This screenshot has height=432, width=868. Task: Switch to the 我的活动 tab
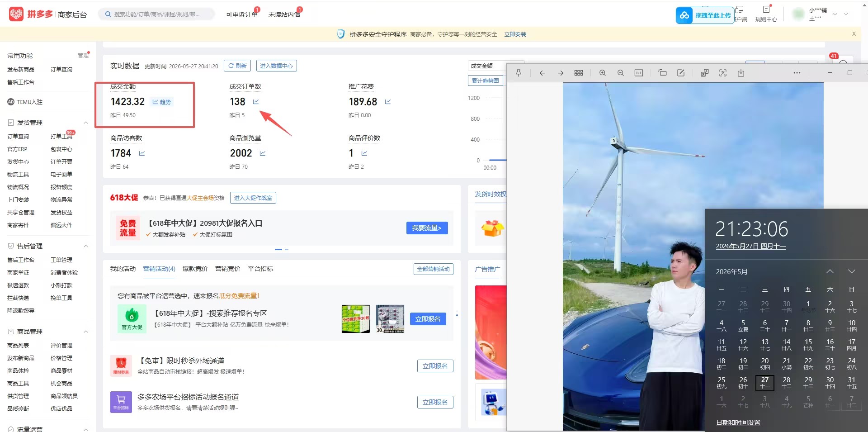tap(123, 269)
